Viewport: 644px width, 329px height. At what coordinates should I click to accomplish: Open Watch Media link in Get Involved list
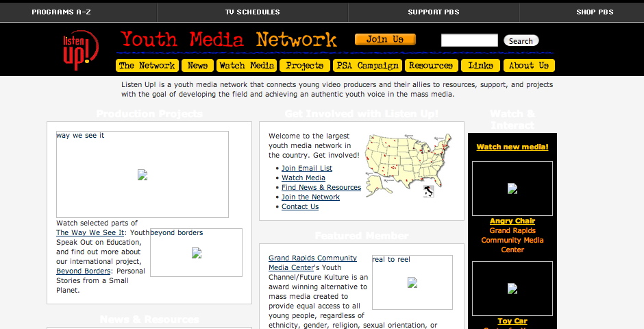(303, 178)
